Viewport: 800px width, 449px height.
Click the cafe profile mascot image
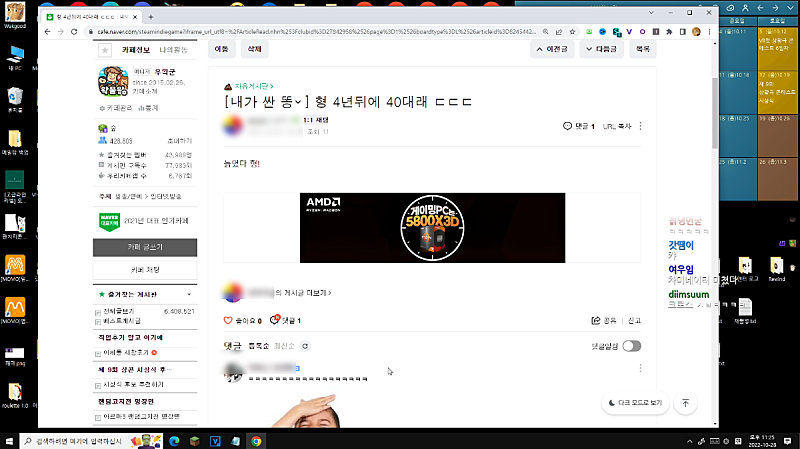coord(113,81)
